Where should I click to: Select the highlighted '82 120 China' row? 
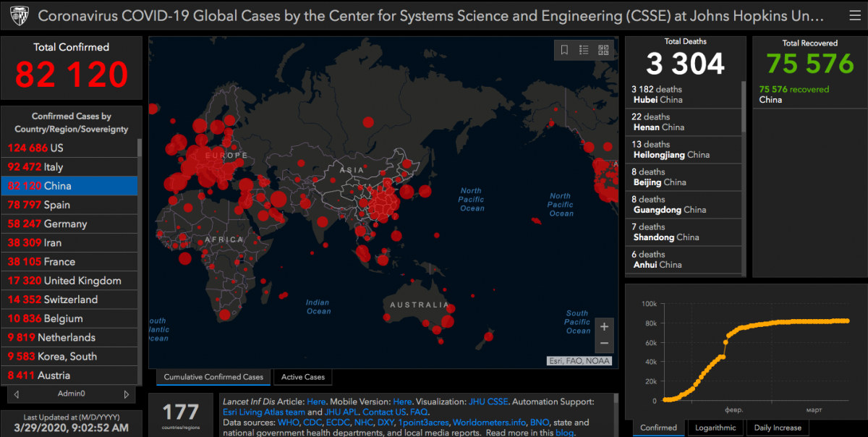point(69,186)
